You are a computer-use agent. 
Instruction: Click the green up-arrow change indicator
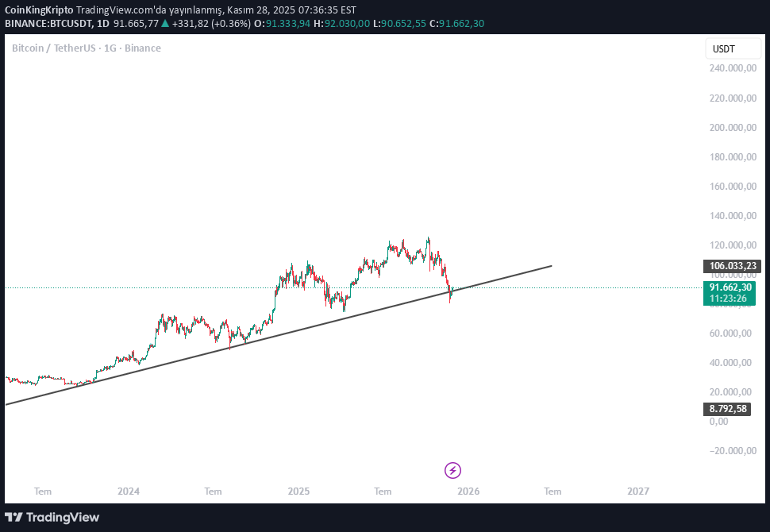[x=164, y=25]
